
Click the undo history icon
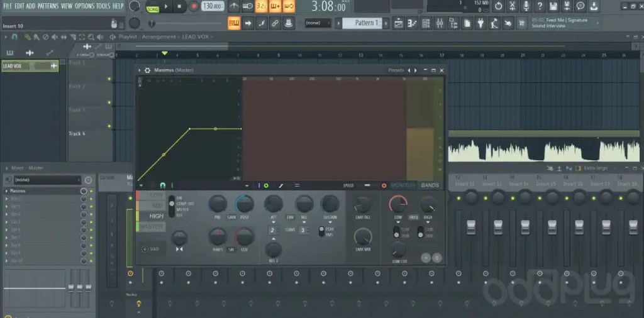coord(499,6)
